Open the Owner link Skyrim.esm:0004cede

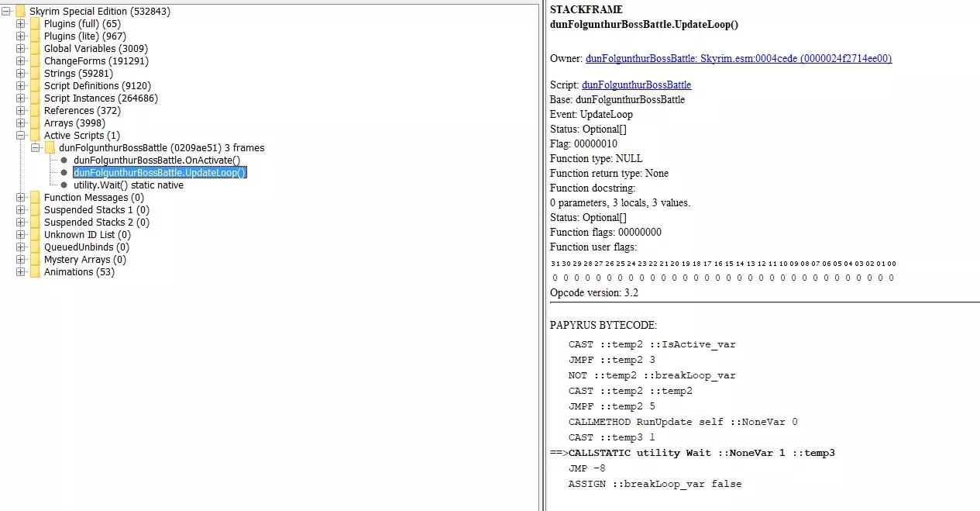[x=739, y=58]
